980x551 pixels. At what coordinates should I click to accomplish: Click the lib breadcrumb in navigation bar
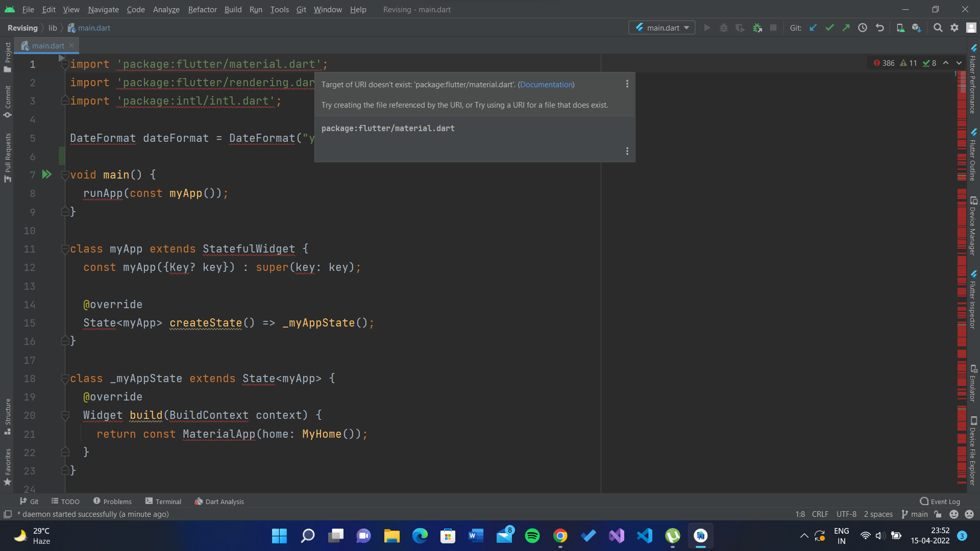pyautogui.click(x=53, y=28)
